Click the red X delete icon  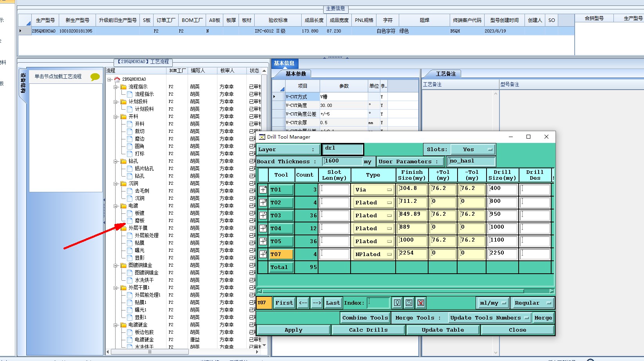(421, 303)
